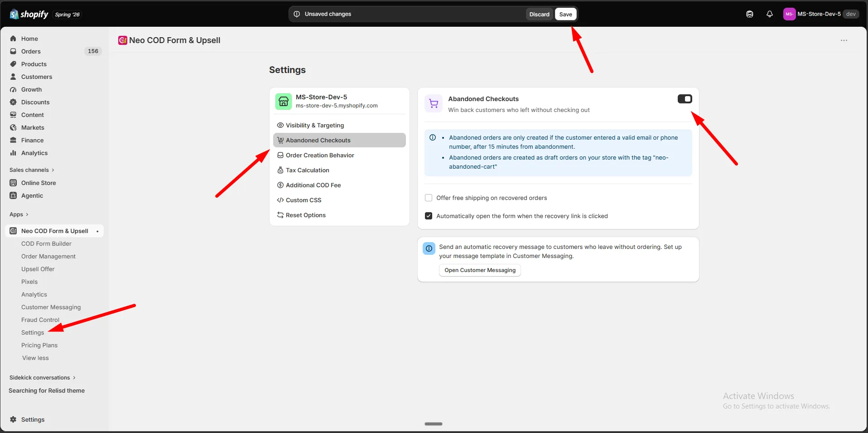Click Open Customer Messaging button
This screenshot has height=433, width=868.
pos(480,270)
